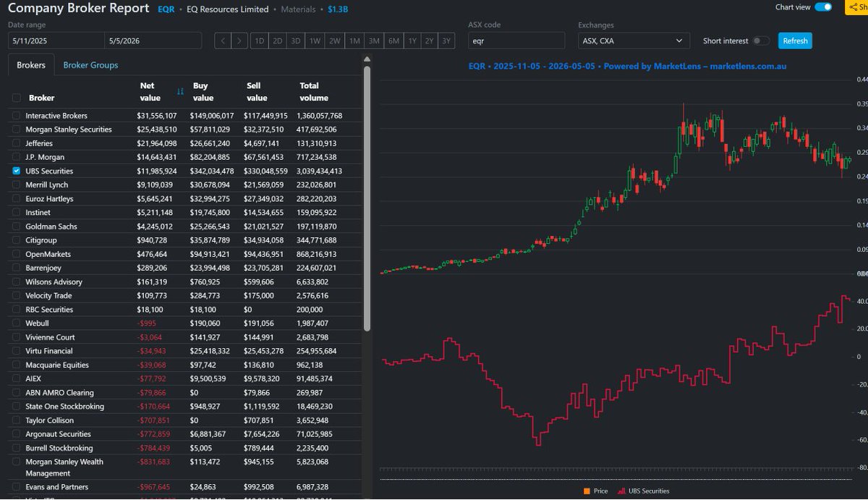The width and height of the screenshot is (868, 500).
Task: Select the OpenMarkets row name
Action: [x=48, y=254]
